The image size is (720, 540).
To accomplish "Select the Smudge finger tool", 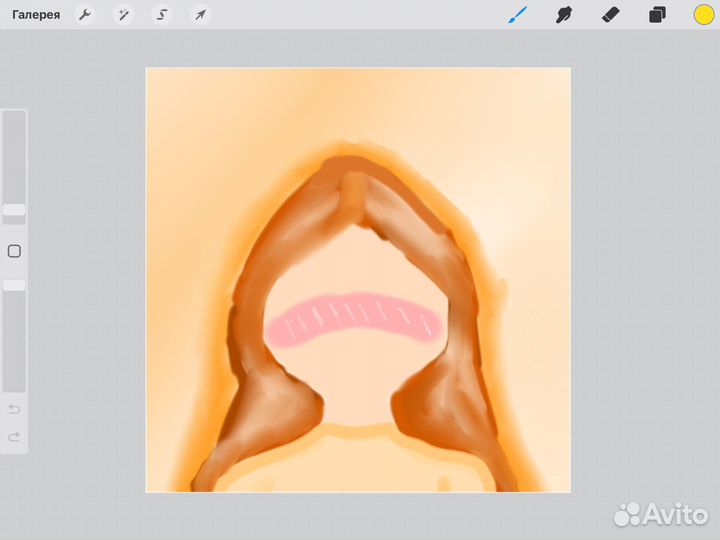I will pyautogui.click(x=564, y=15).
